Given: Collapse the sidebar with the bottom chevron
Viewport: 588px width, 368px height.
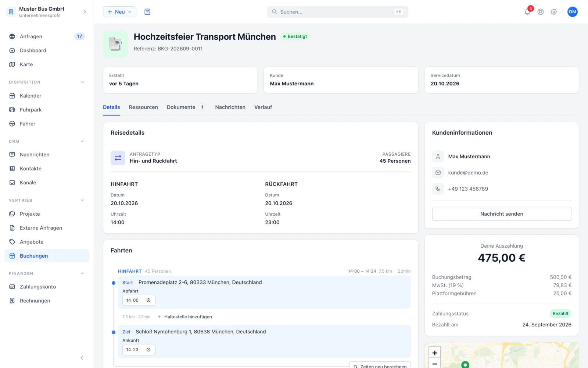Looking at the screenshot, I should click(x=82, y=358).
